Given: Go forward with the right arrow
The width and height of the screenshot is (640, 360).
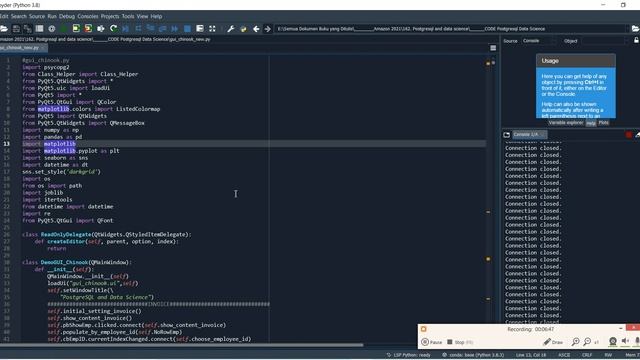Looking at the screenshot, I should (x=268, y=29).
